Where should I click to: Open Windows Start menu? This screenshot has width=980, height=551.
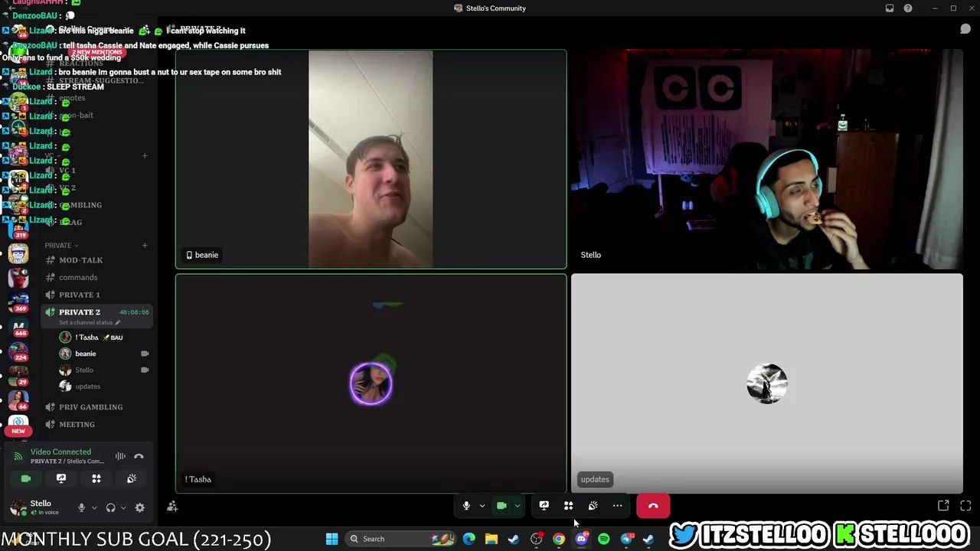click(x=332, y=539)
